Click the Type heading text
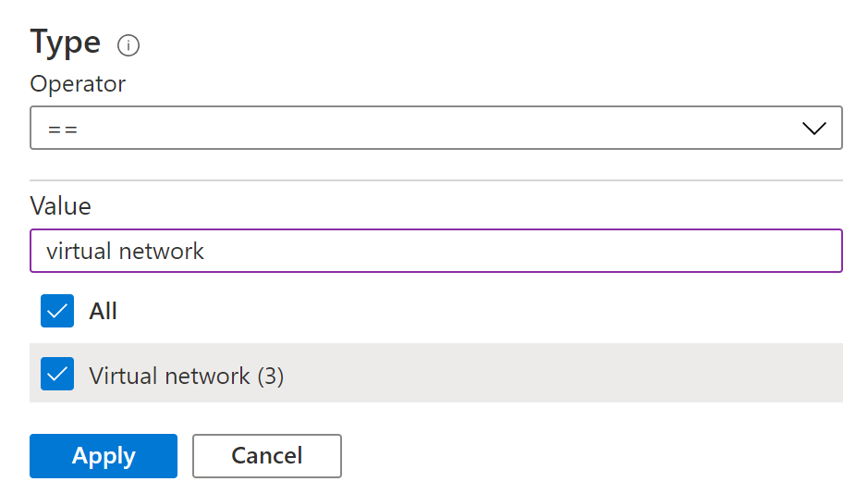This screenshot has height=494, width=868. tap(66, 43)
